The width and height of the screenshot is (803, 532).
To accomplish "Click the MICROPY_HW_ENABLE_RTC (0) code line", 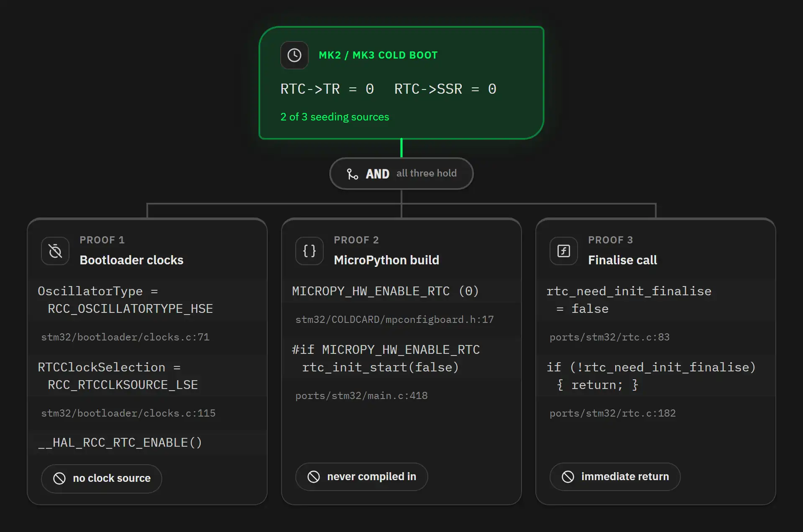I will 401,291.
